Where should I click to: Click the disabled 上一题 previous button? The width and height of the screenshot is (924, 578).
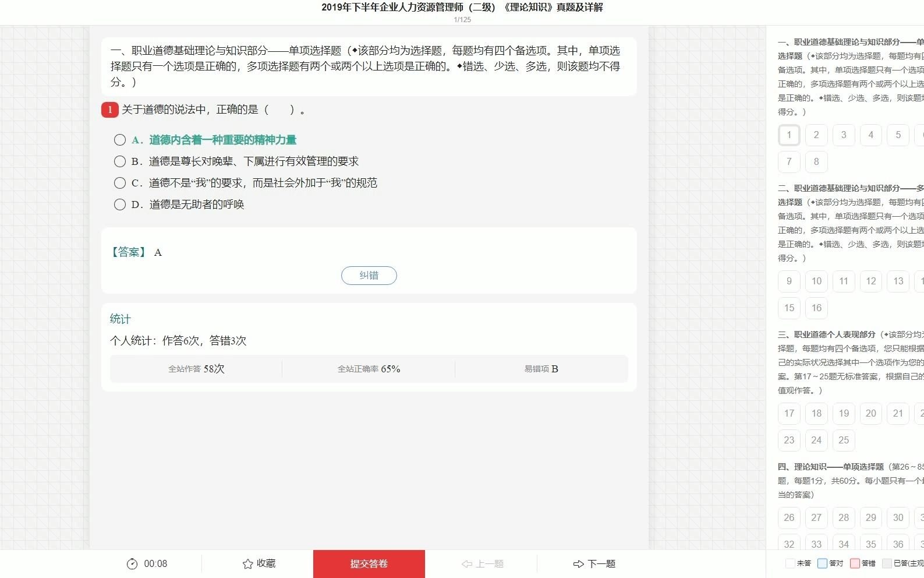pos(483,564)
